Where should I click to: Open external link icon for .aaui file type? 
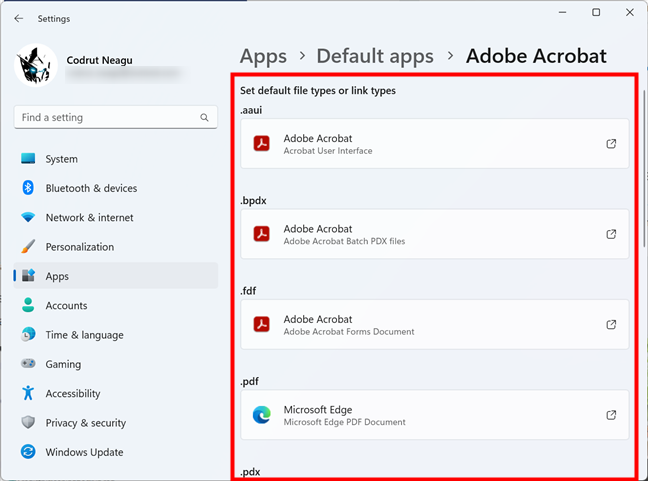point(611,144)
